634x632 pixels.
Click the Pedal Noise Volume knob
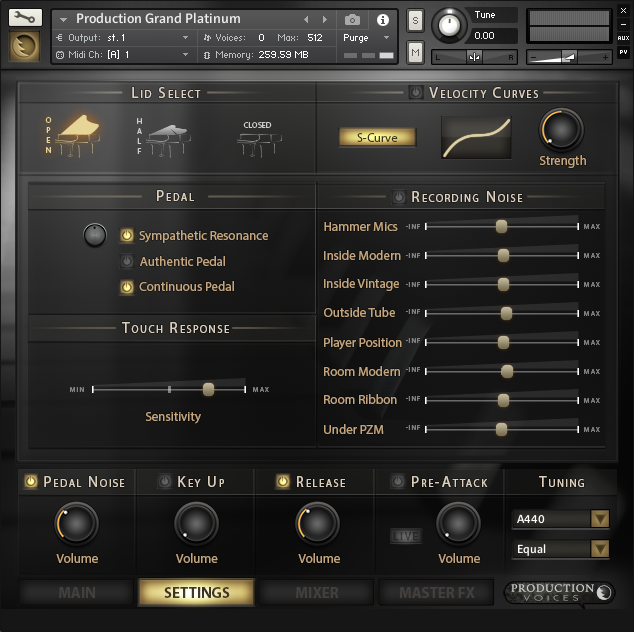76,524
